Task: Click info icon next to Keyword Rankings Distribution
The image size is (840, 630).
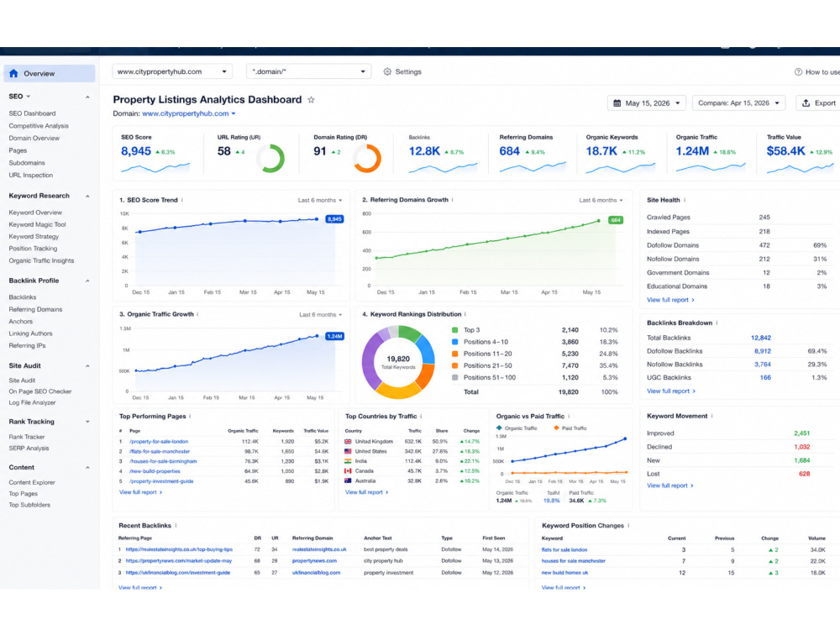Action: tap(465, 314)
